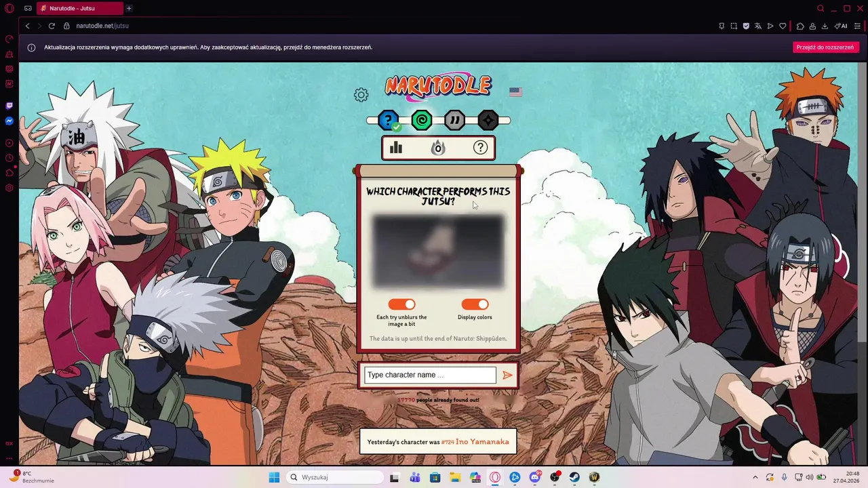Open Steam from the taskbar
Screen dimensions: 868x488
click(x=574, y=477)
